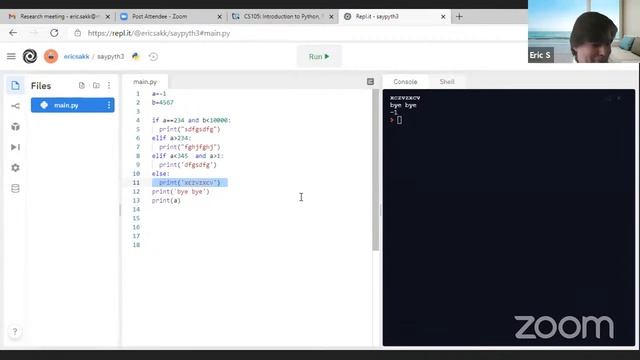This screenshot has width=640, height=360.
Task: Click the highlighted line 11 print statement
Action: point(190,182)
